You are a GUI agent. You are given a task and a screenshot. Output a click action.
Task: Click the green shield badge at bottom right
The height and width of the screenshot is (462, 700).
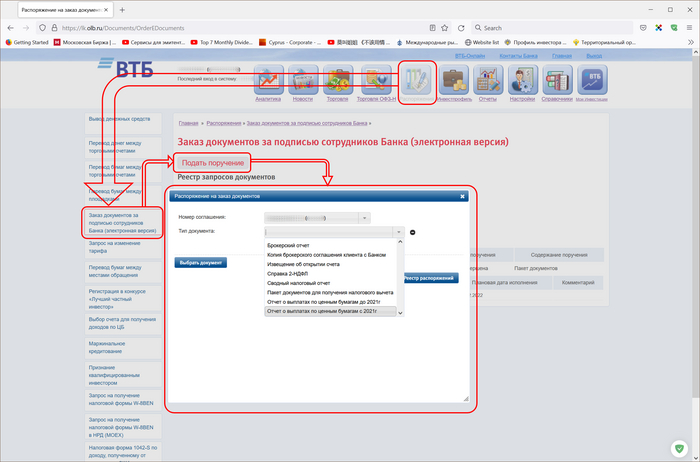679,448
